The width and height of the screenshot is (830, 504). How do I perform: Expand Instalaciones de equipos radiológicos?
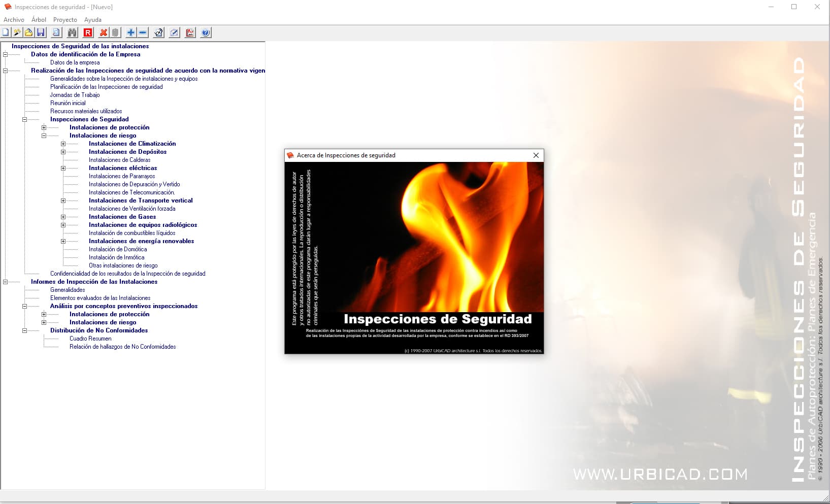(63, 225)
